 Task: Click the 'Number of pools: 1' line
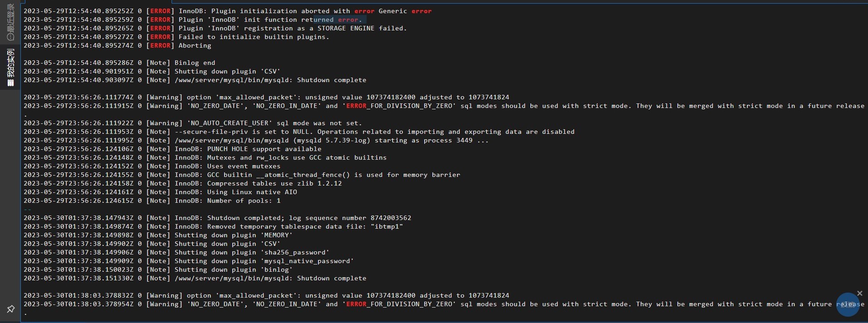152,201
